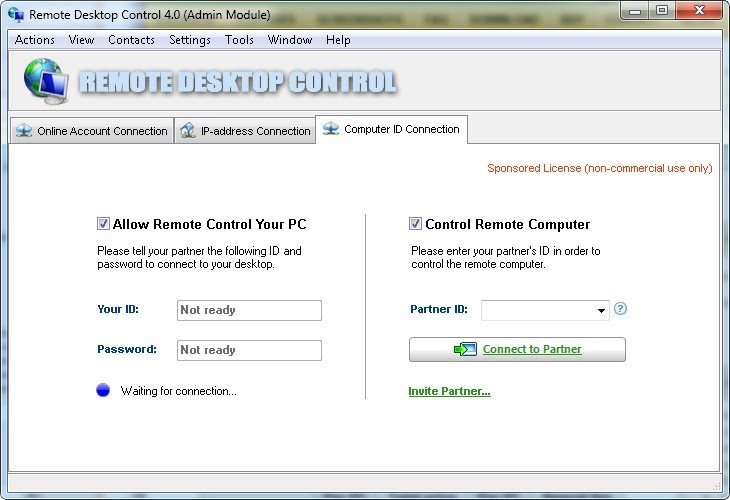The image size is (730, 500).
Task: Click the blue connection status indicator
Action: pos(103,390)
